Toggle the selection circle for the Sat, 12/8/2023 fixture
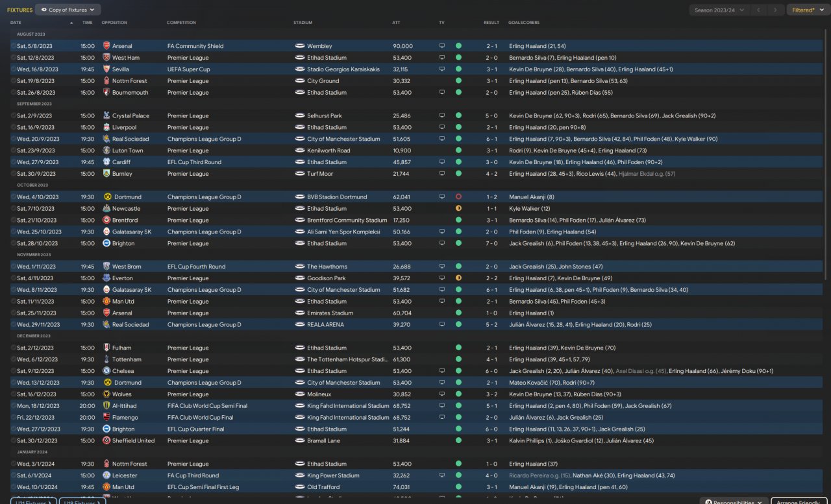831x504 pixels. tap(13, 58)
